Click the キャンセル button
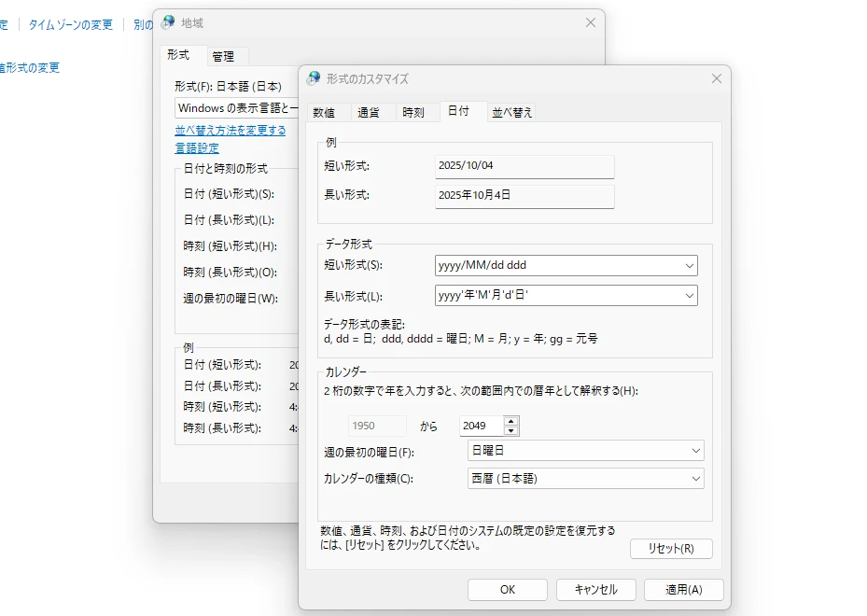 [595, 590]
